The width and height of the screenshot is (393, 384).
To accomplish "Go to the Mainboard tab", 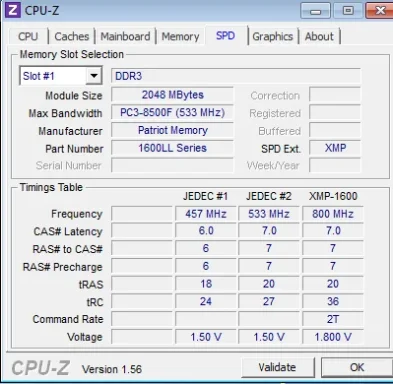I will tap(125, 36).
